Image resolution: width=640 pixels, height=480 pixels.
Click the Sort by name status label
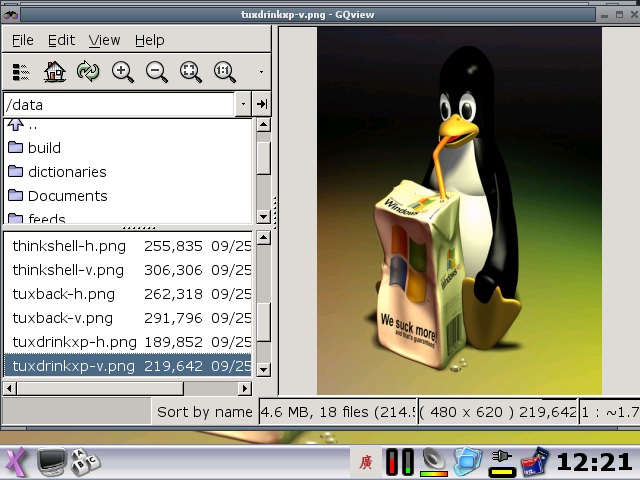point(204,412)
